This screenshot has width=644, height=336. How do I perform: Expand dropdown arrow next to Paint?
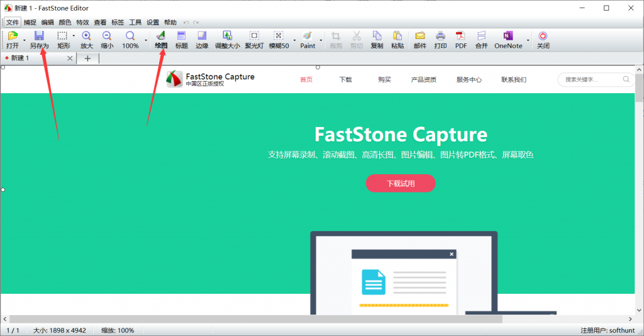tap(321, 40)
